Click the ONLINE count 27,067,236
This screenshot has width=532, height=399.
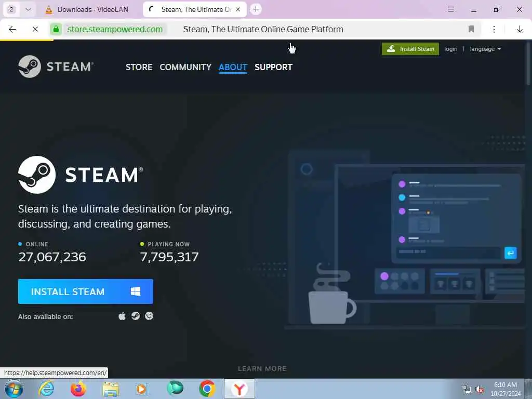52,257
